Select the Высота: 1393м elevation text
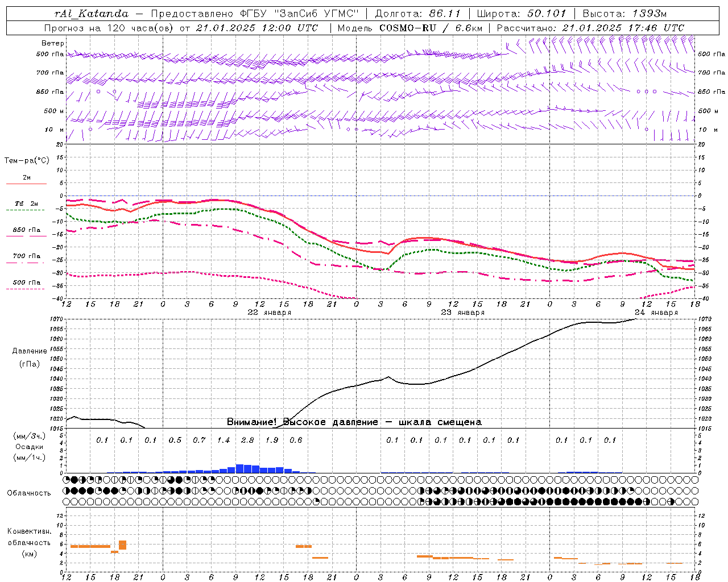This screenshot has width=728, height=582. 624,14
